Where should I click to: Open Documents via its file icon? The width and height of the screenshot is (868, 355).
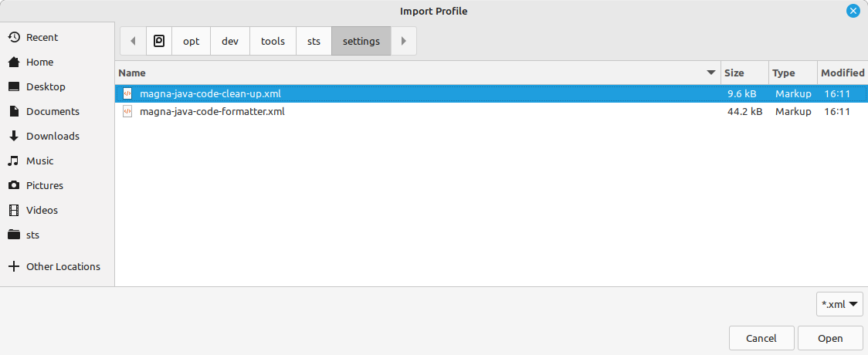14,112
